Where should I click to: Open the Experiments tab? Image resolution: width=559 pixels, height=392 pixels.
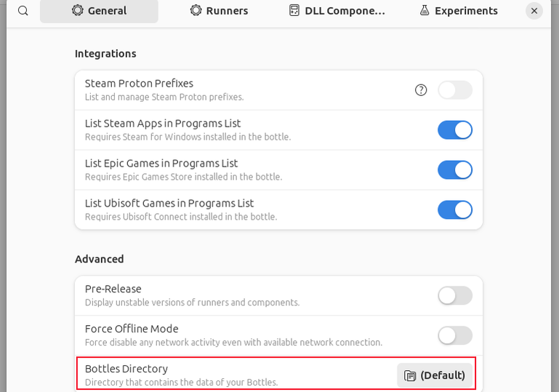coord(459,11)
